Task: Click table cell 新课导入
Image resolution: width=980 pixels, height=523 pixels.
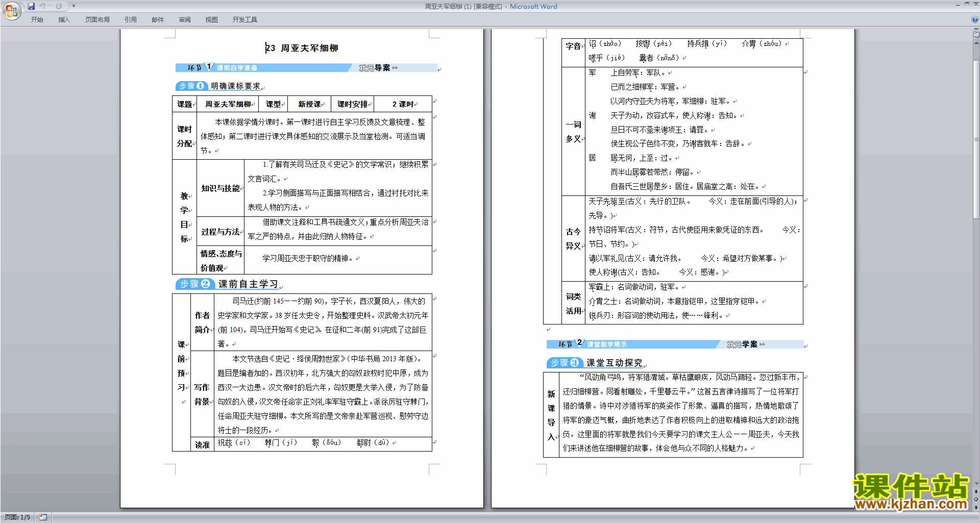Action: [x=551, y=415]
